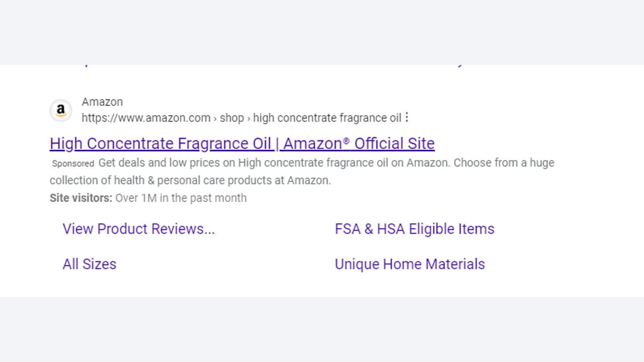
Task: Open the High Concentrate Fragrance Oil title link
Action: 242,143
